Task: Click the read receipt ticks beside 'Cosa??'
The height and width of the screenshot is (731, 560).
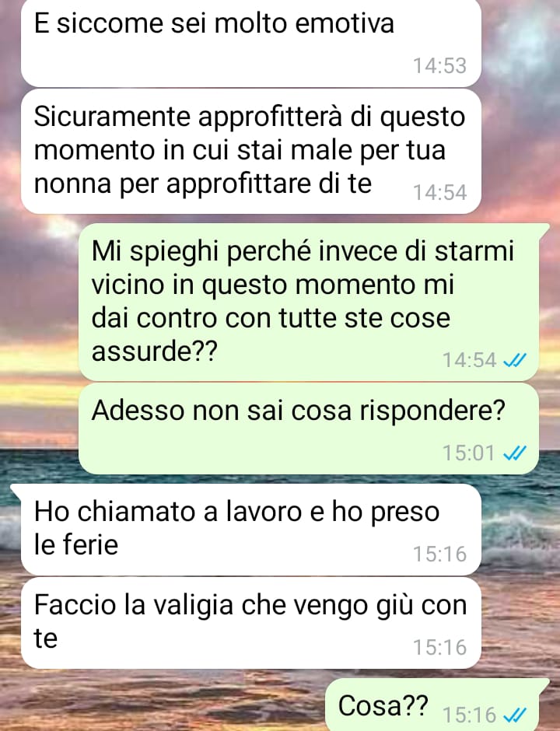Action: tap(515, 715)
